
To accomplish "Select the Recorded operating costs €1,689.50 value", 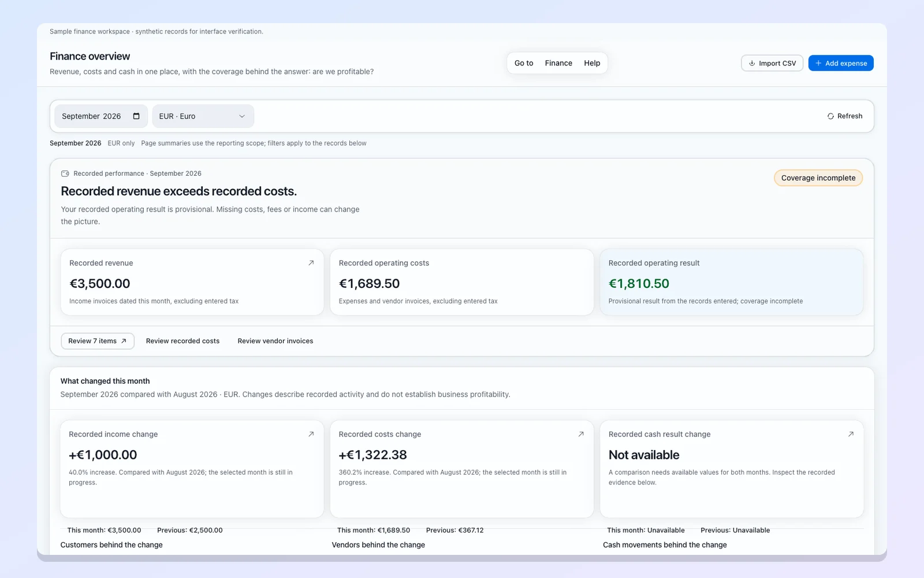I will coord(369,284).
